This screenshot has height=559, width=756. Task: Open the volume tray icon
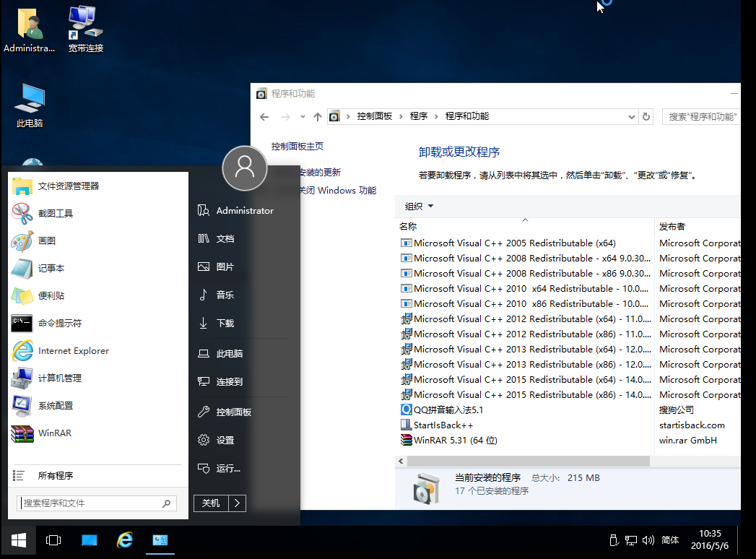click(x=648, y=540)
